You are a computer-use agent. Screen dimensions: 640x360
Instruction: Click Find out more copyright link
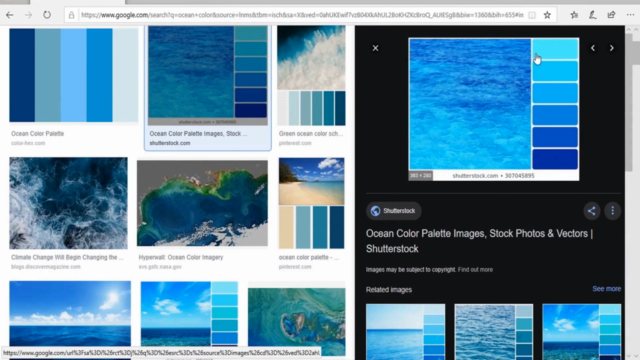click(475, 270)
